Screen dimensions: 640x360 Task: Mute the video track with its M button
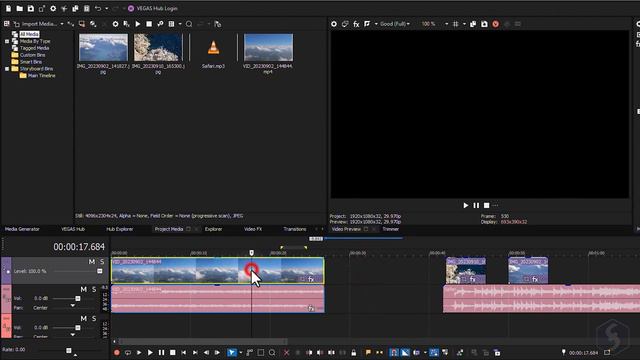91,262
